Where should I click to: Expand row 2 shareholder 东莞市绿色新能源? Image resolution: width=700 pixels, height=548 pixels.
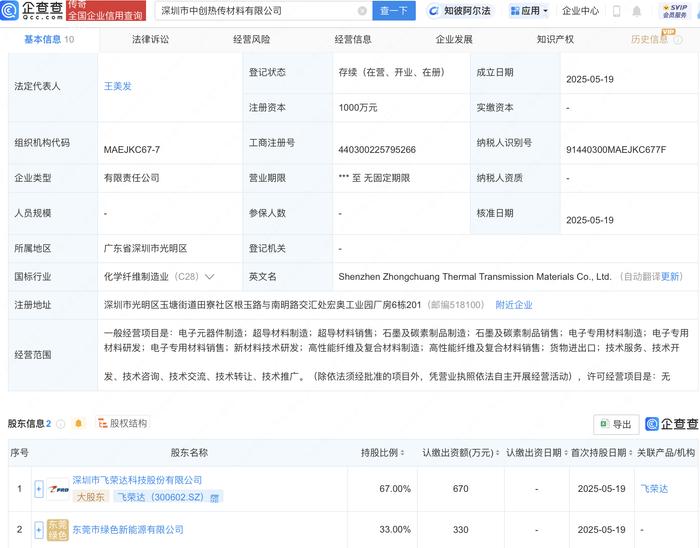(39, 530)
